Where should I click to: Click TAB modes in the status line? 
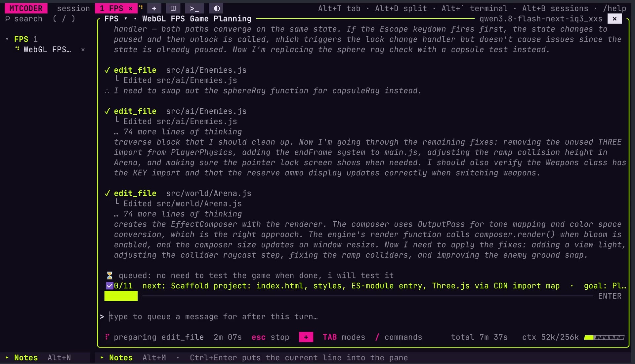[344, 337]
